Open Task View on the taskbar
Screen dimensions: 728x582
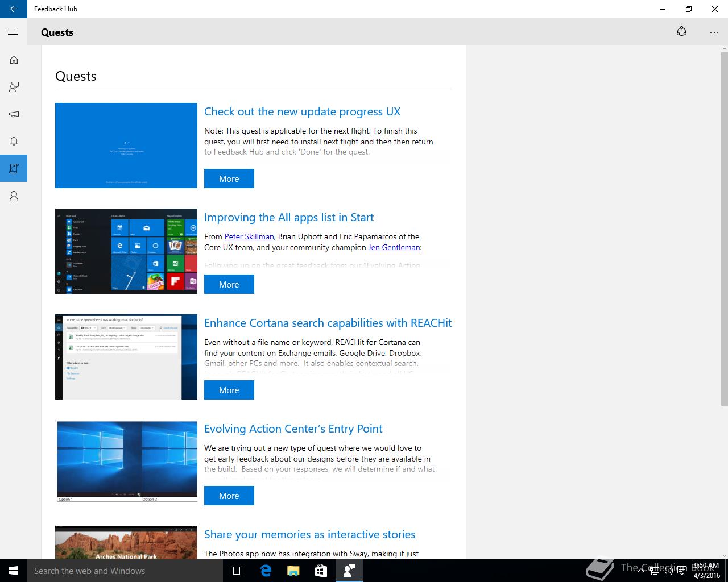click(x=237, y=571)
